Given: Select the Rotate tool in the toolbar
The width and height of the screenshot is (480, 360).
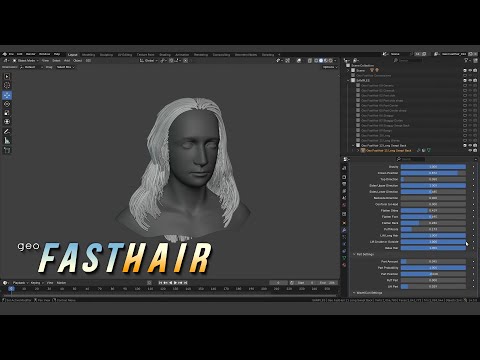Looking at the screenshot, I should tap(7, 104).
